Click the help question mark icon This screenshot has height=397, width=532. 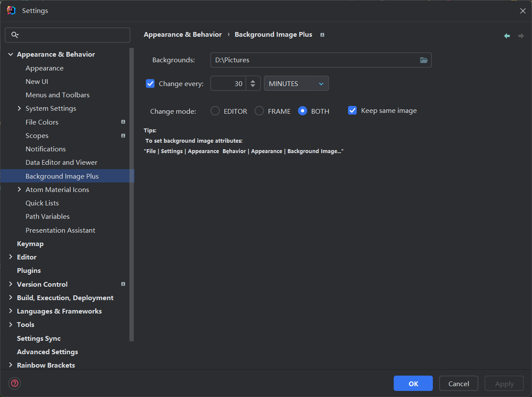(15, 383)
